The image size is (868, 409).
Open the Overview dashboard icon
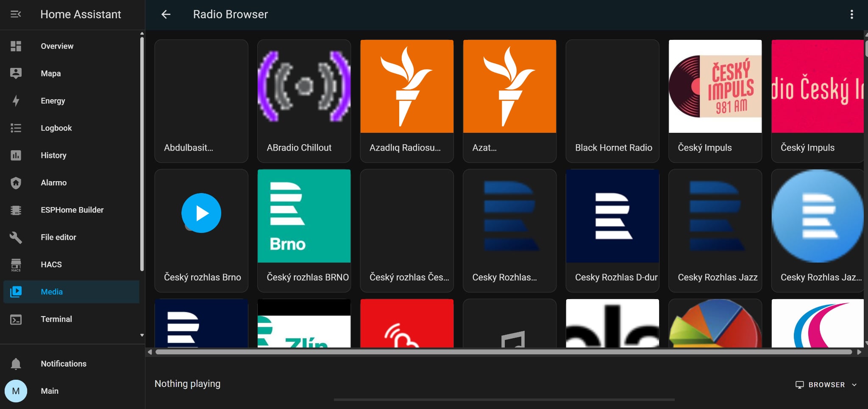pos(16,46)
